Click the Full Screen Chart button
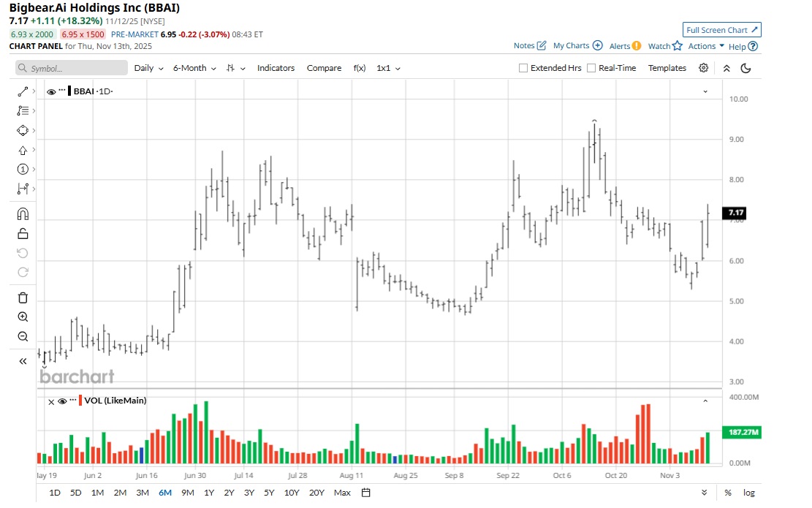This screenshot has height=508, width=812. (x=722, y=30)
